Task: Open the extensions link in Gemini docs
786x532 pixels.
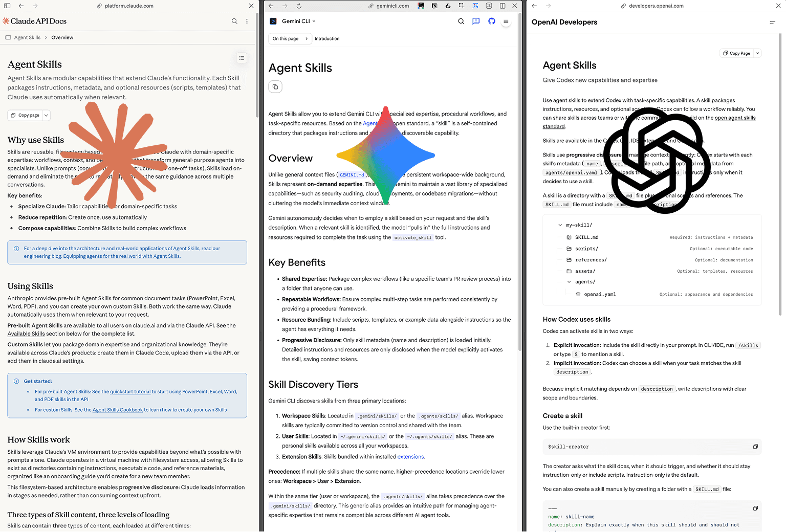Action: tap(410, 457)
